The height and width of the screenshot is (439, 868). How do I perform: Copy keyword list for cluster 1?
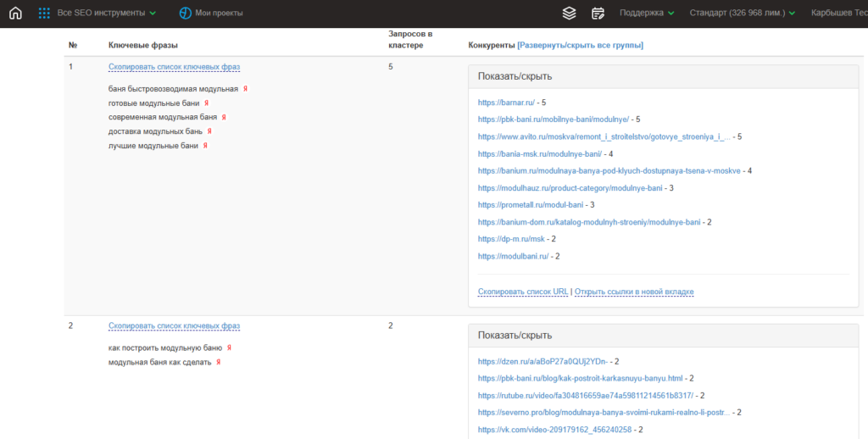[x=175, y=67]
